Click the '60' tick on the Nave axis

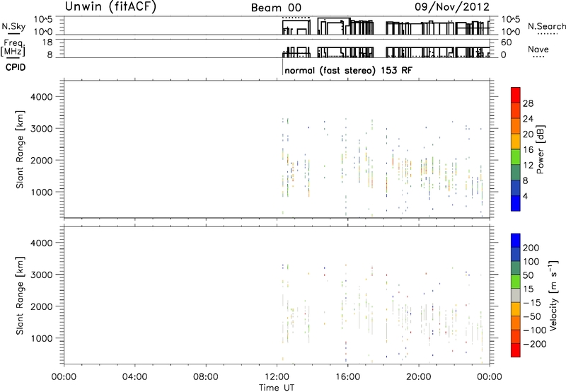click(506, 42)
